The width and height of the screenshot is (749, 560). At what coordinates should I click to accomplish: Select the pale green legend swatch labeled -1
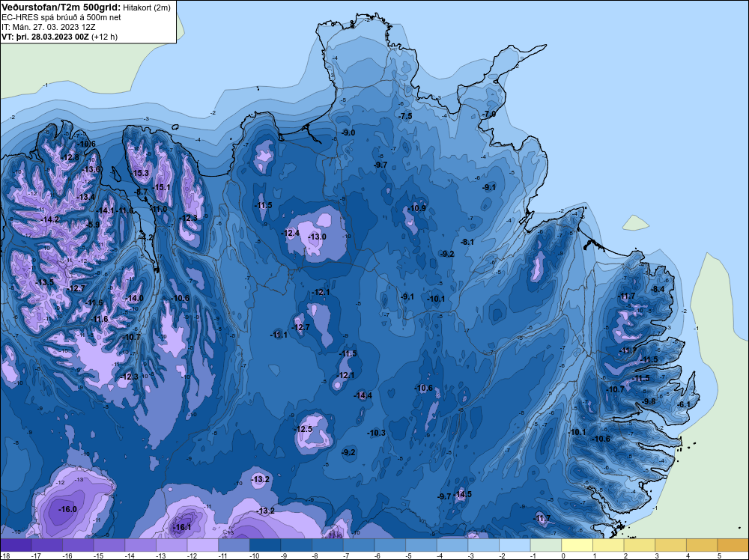tap(546, 545)
